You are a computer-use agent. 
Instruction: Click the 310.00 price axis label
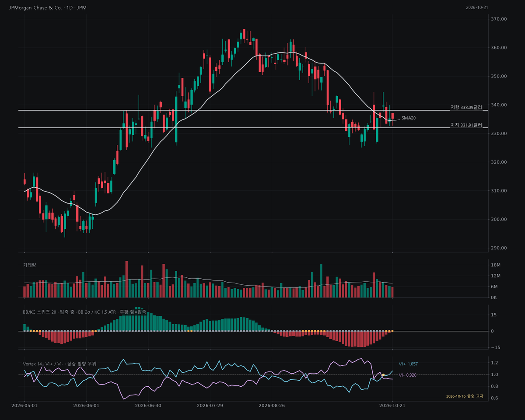pos(499,191)
